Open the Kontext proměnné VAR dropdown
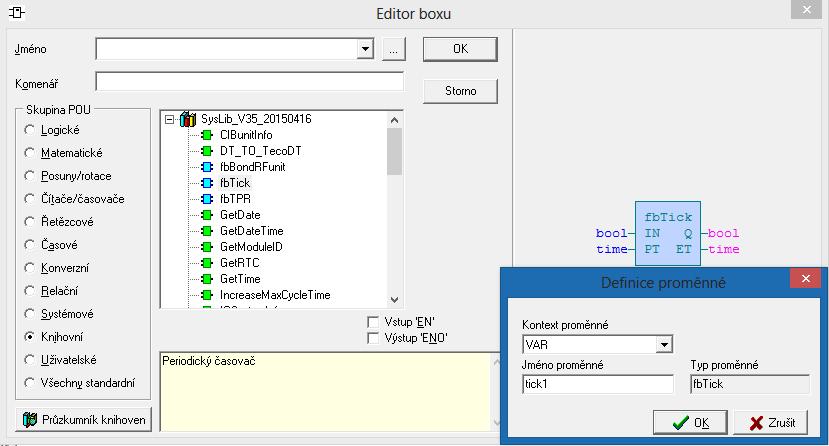This screenshot has height=446, width=829. coord(664,345)
